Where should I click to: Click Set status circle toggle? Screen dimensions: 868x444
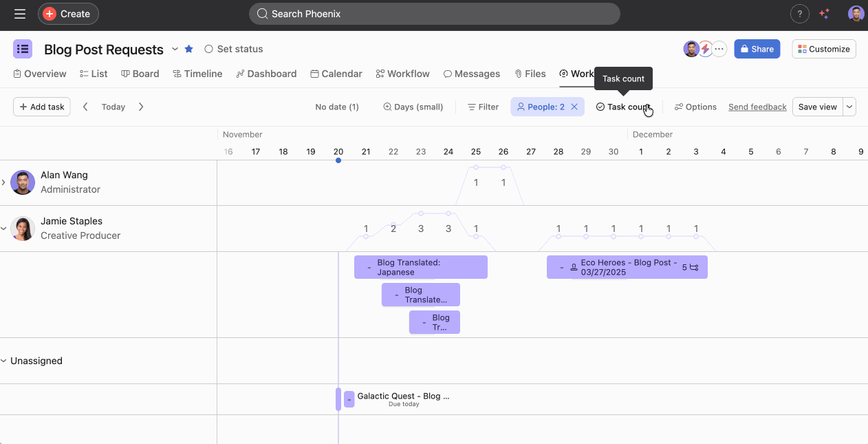pyautogui.click(x=209, y=49)
